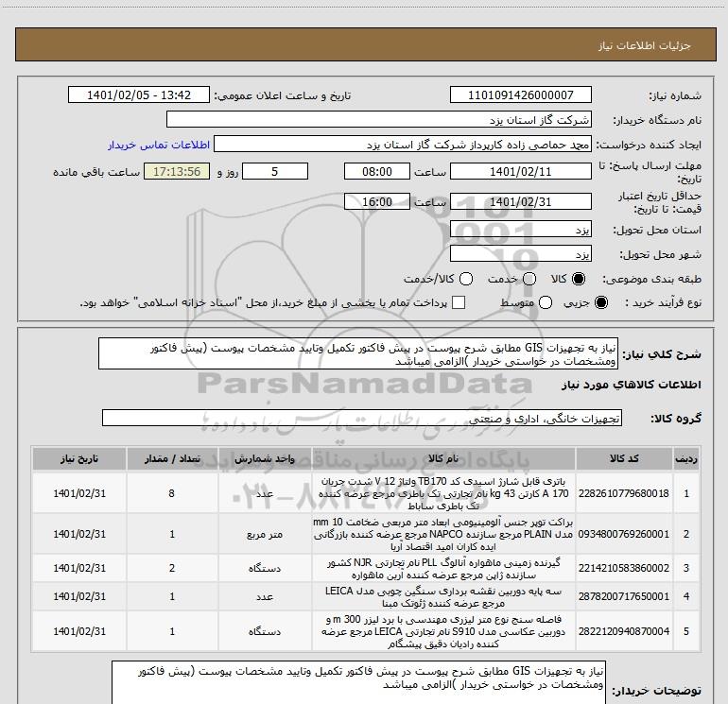Click the need number field 1101091426000007
The height and width of the screenshot is (704, 728).
(x=520, y=94)
